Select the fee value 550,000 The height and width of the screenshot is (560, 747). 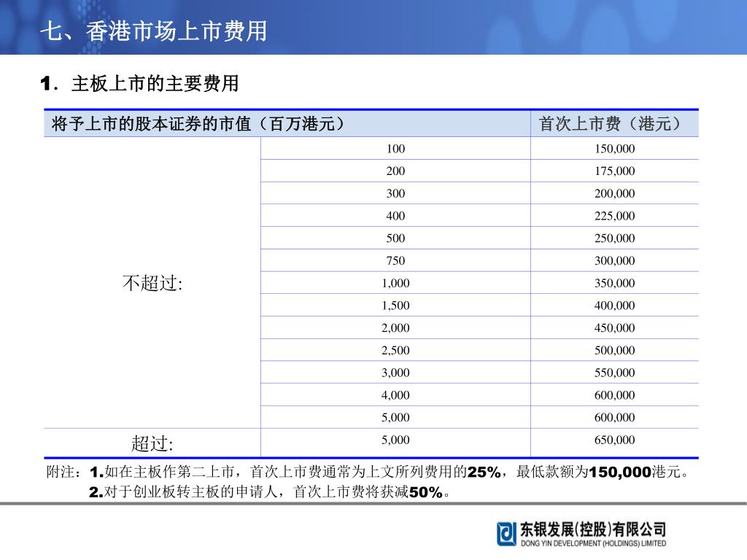(x=614, y=373)
